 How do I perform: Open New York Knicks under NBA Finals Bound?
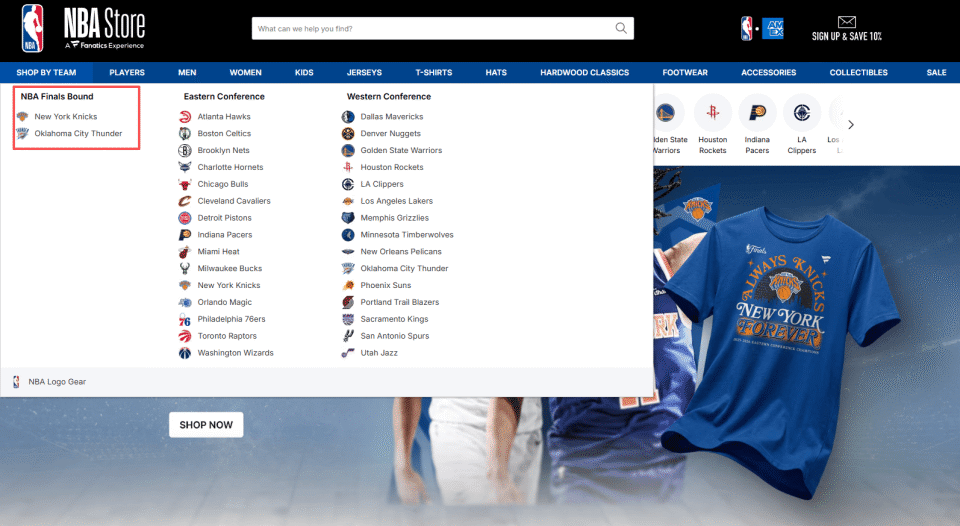coord(66,116)
